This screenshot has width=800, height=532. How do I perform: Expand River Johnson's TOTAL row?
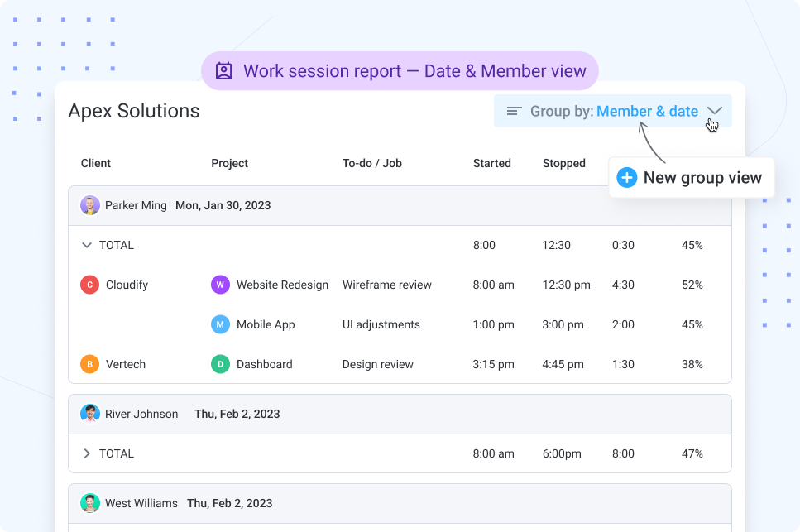click(87, 453)
